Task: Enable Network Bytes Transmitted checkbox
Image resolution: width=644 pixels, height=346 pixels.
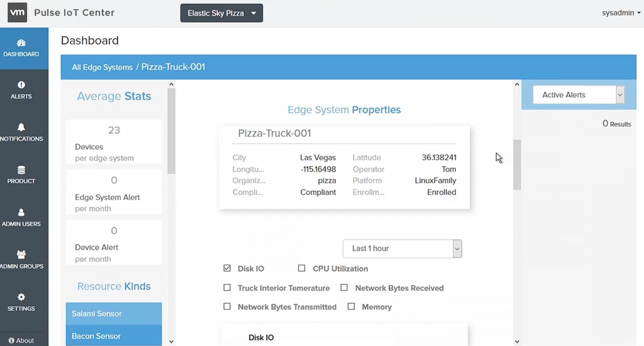Action: (x=227, y=307)
